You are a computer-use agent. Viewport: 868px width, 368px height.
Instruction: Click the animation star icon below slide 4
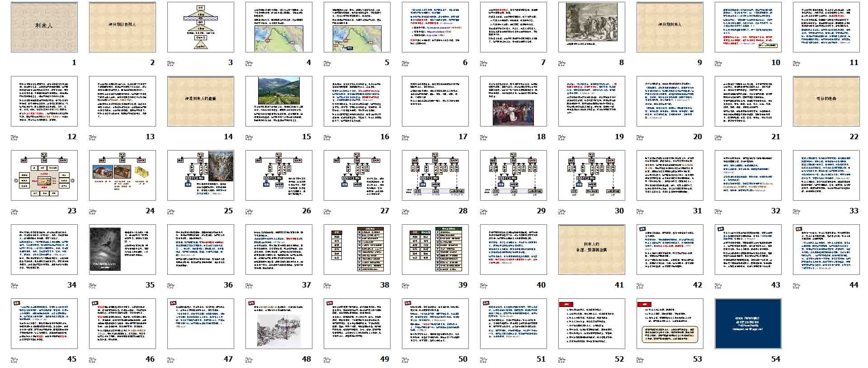[249, 63]
